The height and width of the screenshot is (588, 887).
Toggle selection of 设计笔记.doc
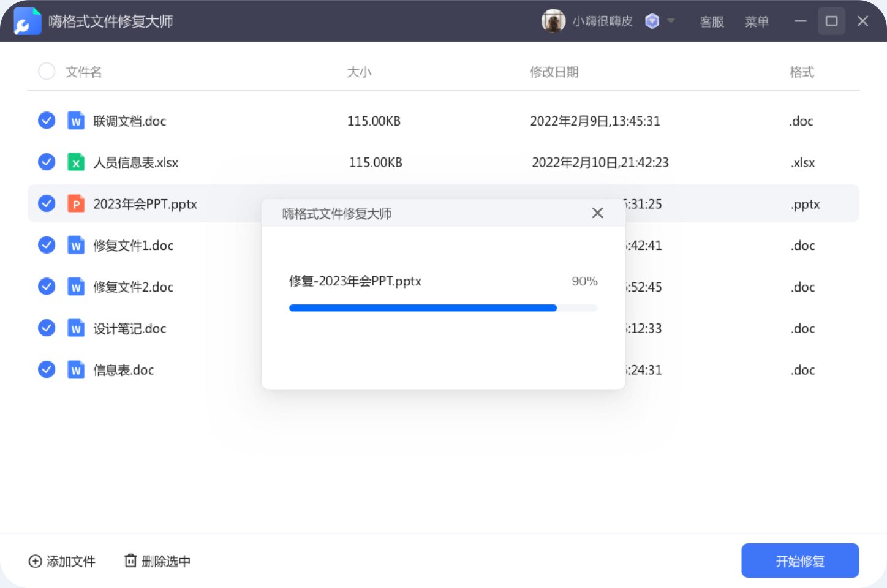[46, 328]
